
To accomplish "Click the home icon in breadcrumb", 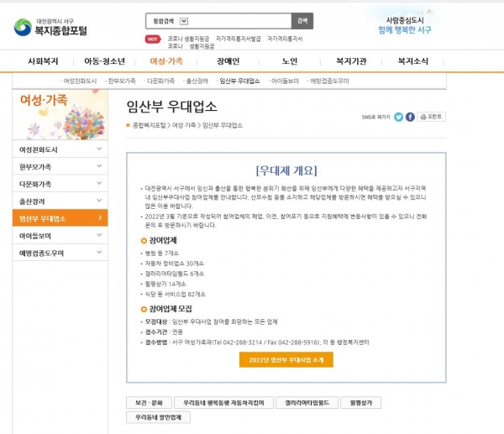I will pos(128,125).
